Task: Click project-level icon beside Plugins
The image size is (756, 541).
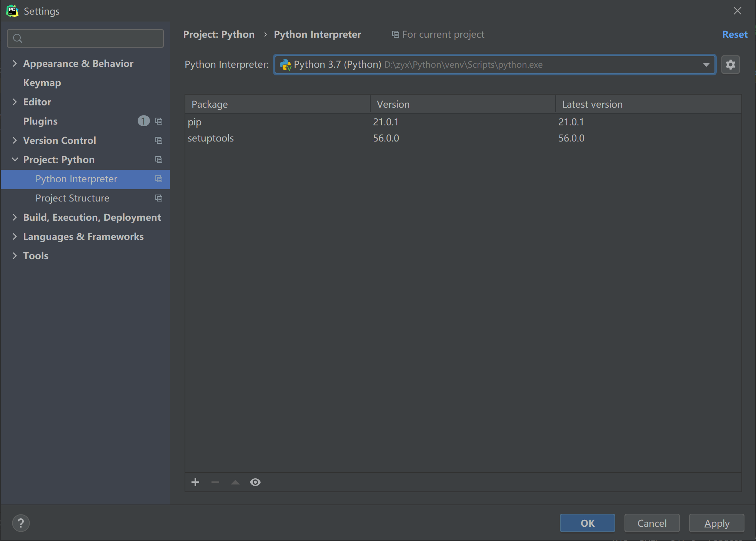Action: pos(159,121)
